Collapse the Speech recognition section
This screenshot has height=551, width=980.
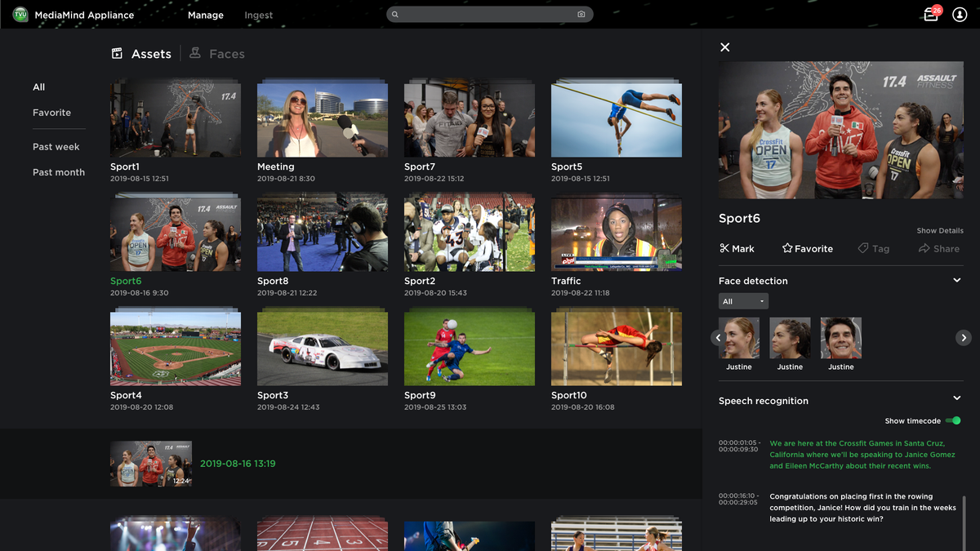tap(956, 398)
